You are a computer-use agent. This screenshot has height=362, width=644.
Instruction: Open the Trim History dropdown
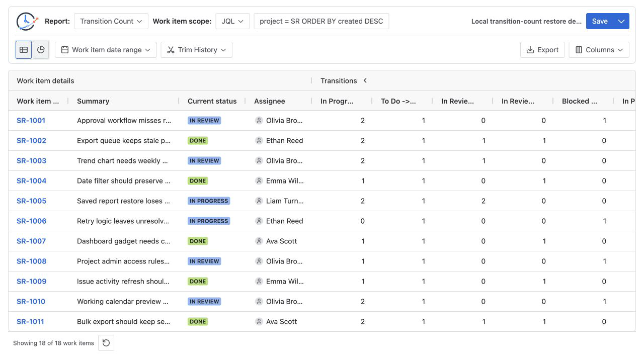click(197, 50)
